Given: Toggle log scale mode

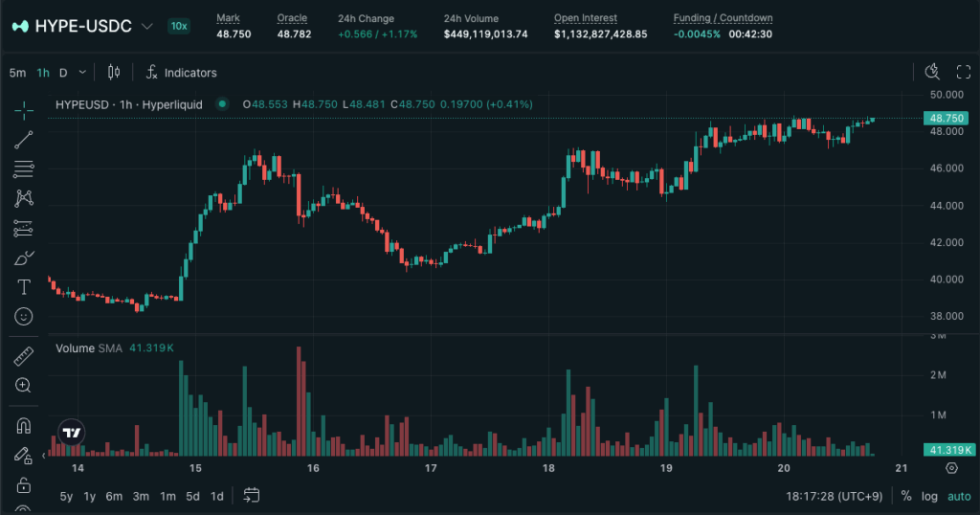Looking at the screenshot, I should point(929,496).
